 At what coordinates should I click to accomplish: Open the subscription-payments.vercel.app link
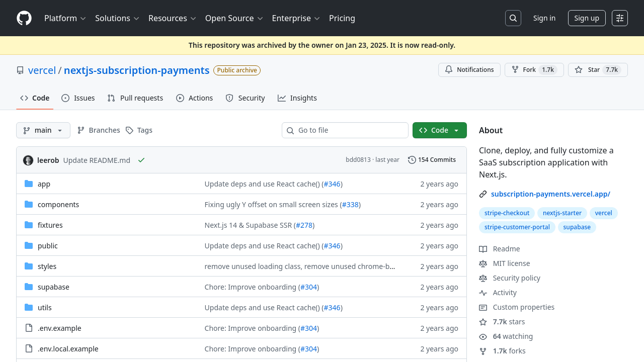coord(550,194)
